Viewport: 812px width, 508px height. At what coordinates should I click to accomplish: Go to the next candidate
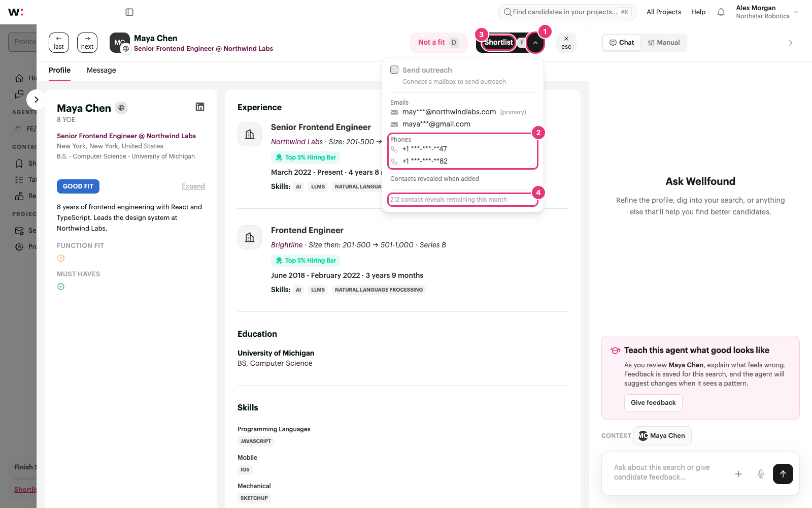click(x=87, y=43)
